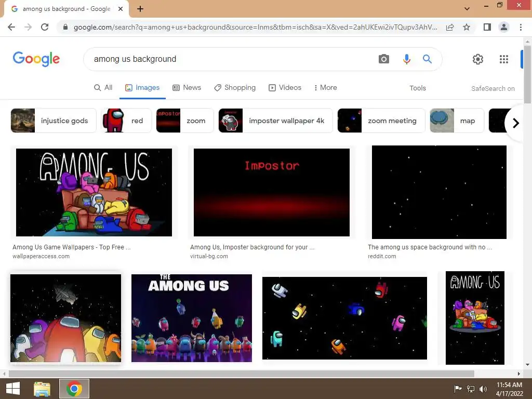
Task: Expand the More search options menu
Action: point(325,87)
